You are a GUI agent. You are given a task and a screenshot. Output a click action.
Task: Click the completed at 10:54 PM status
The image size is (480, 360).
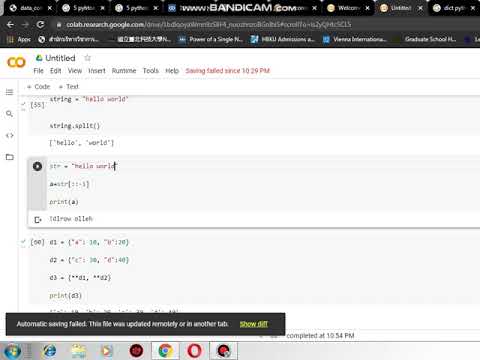[x=320, y=336]
